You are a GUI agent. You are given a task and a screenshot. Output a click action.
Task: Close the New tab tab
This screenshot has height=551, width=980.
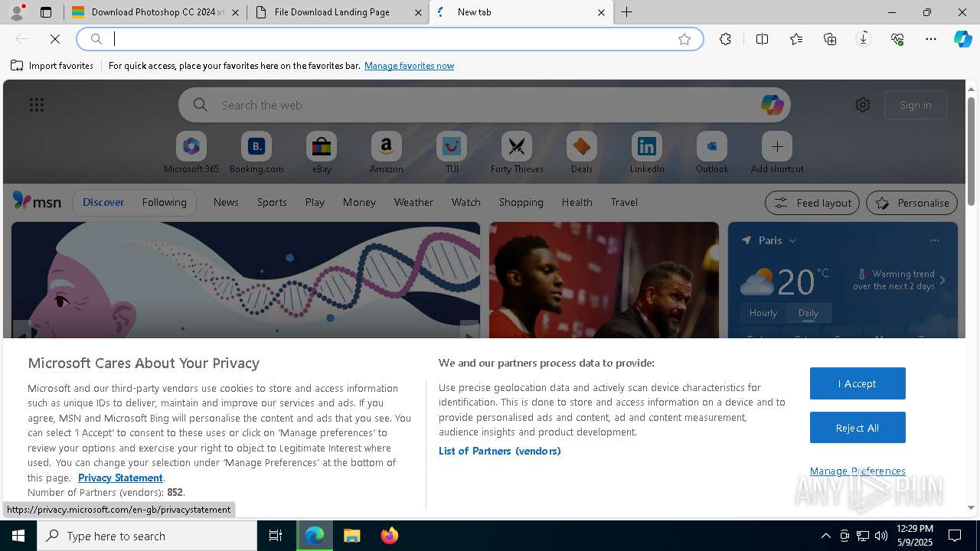click(601, 12)
